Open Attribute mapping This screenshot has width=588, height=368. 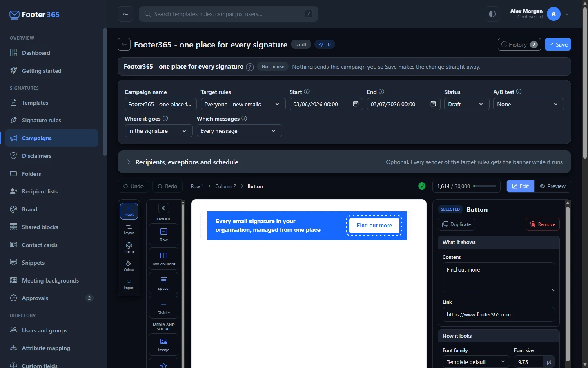(x=51, y=348)
